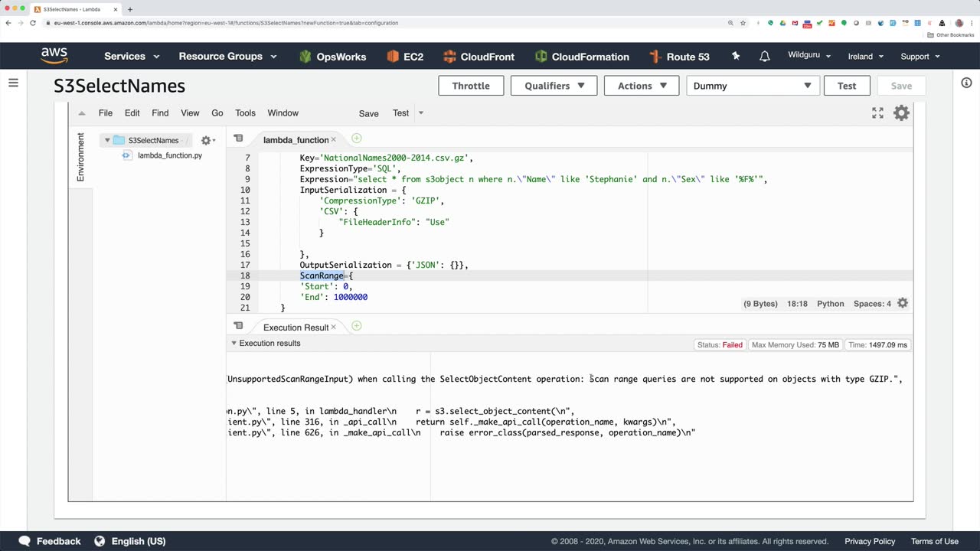
Task: Click the status bar gear icon
Action: [903, 304]
